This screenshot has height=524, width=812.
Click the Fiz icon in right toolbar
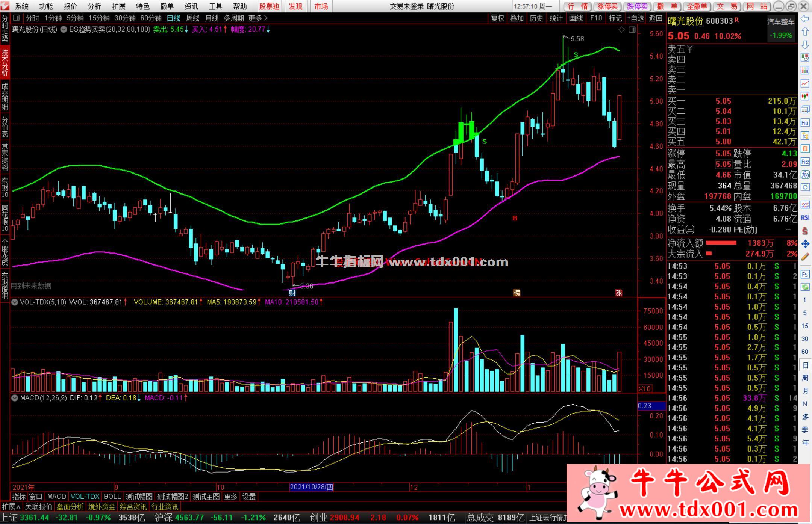pyautogui.click(x=805, y=162)
